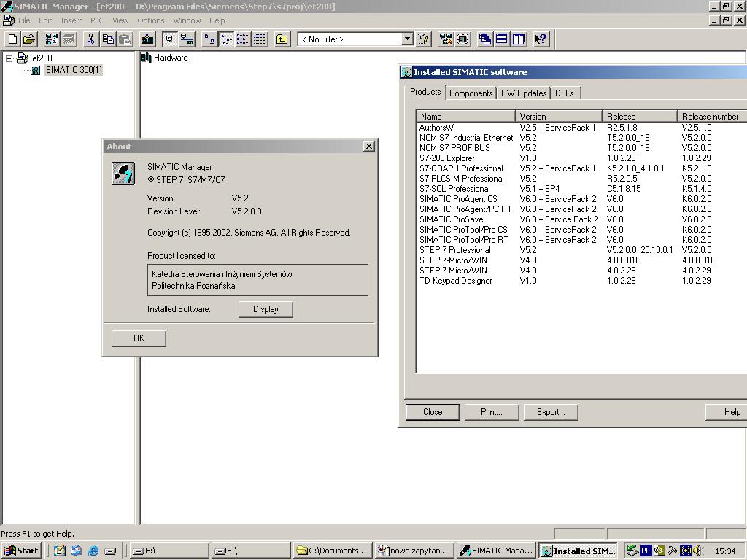Select the Details view toolbar icon

tap(260, 39)
